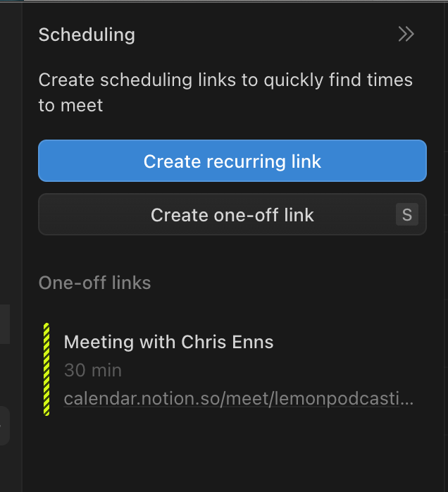Click the word 'Chris Enns' in meeting title

228,343
